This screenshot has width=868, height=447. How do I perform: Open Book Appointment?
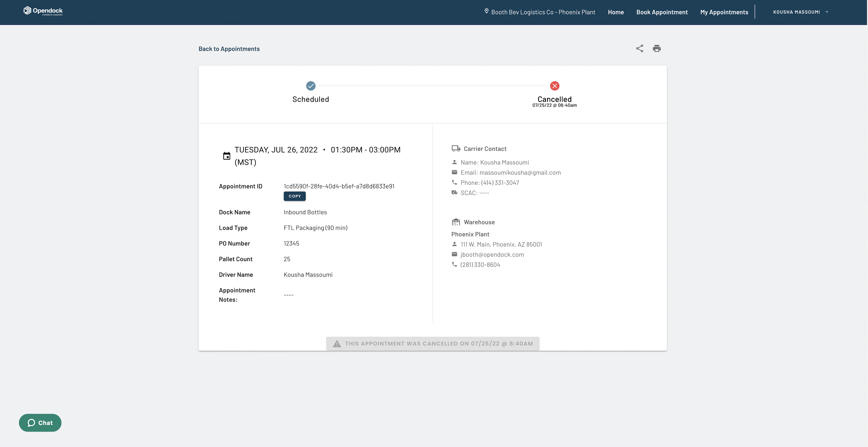[662, 12]
